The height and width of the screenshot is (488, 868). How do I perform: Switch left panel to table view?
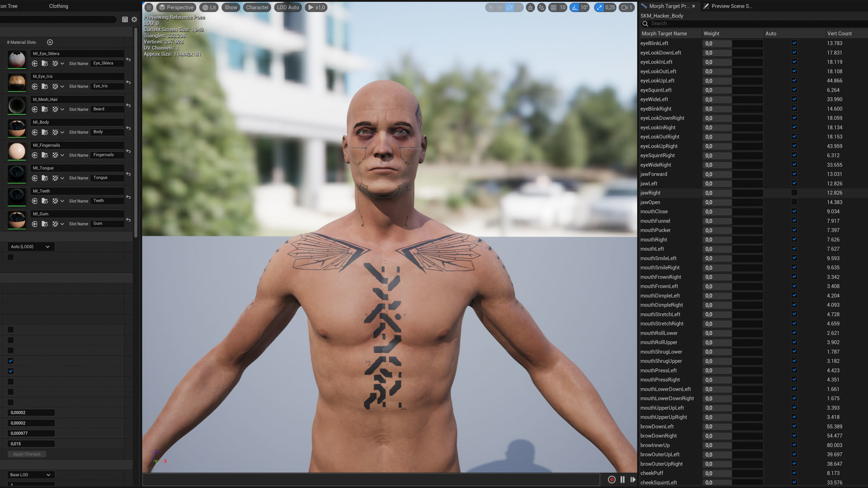[x=125, y=19]
